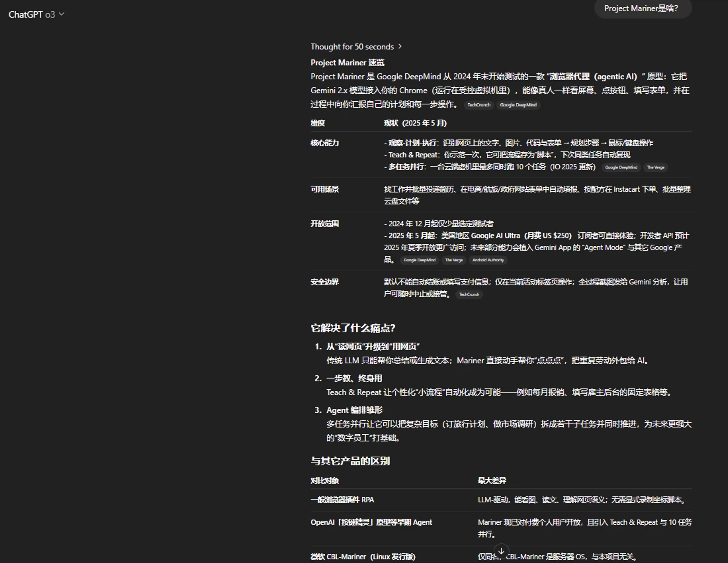Screen dimensions: 728x563
Task: Open the Google DeepMind source chip in 开放范围 row
Action: click(419, 260)
